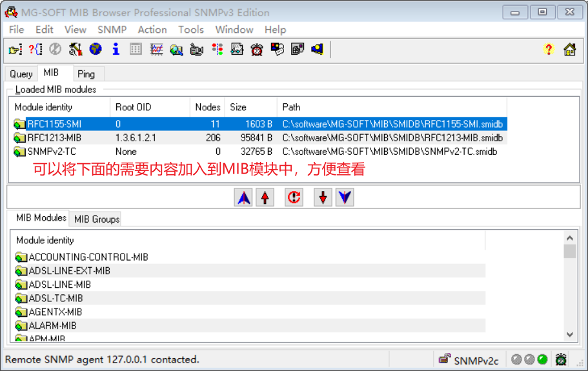The width and height of the screenshot is (588, 371).
Task: Click the blue info 'i' icon
Action: [116, 49]
